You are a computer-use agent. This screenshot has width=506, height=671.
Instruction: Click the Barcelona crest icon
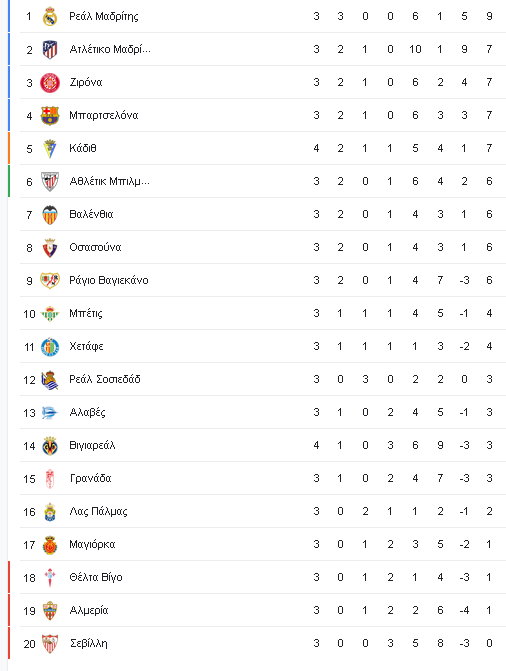tap(50, 116)
